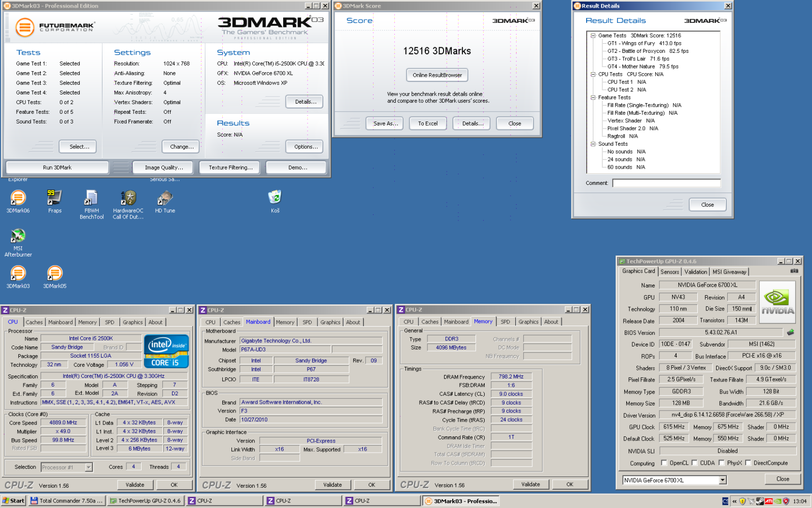Select GT4 - Mother Nature result row
This screenshot has height=508, width=812.
(x=642, y=67)
